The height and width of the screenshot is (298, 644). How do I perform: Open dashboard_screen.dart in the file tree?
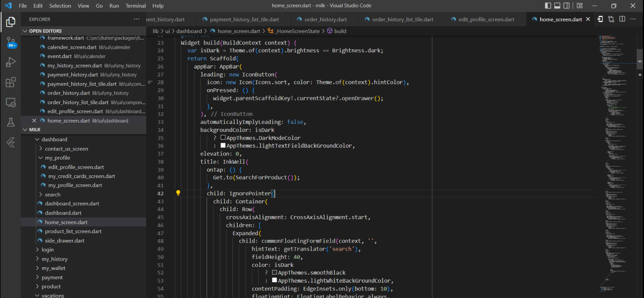click(72, 204)
